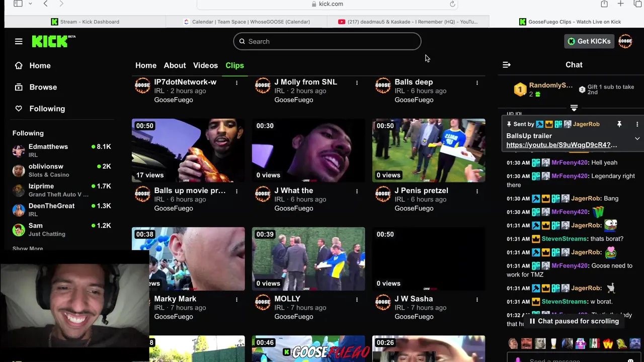This screenshot has width=644, height=362.
Task: Open options for J Molly from SNL clip
Action: click(357, 82)
